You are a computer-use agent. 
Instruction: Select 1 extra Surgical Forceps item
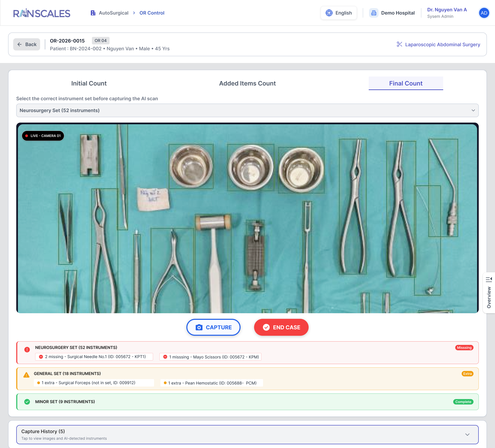(x=94, y=383)
